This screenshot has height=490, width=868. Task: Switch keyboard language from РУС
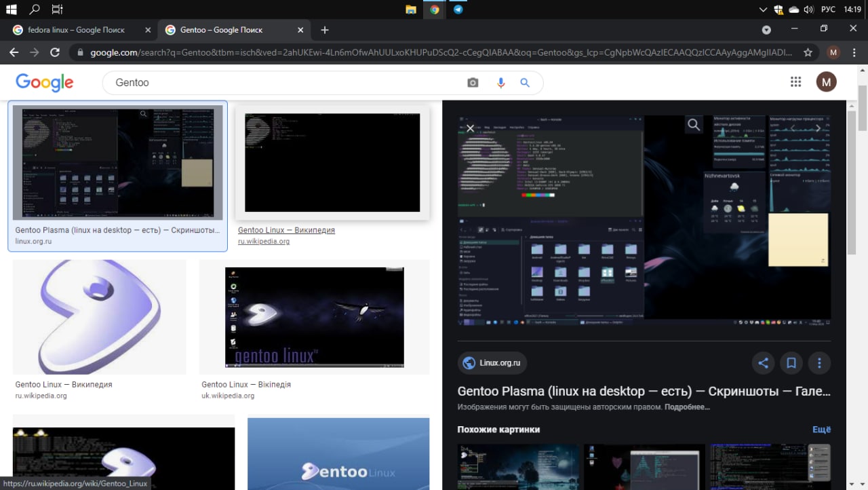pyautogui.click(x=828, y=10)
